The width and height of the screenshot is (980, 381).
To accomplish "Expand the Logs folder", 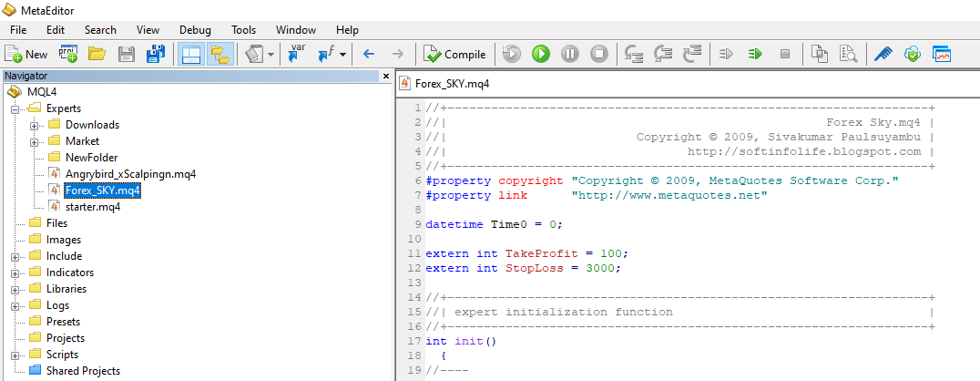I will pos(15,306).
